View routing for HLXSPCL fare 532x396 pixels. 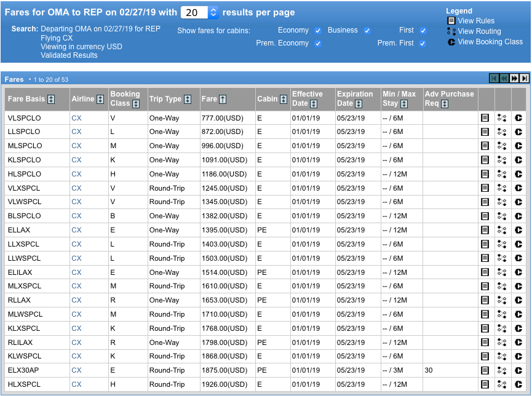pyautogui.click(x=502, y=384)
